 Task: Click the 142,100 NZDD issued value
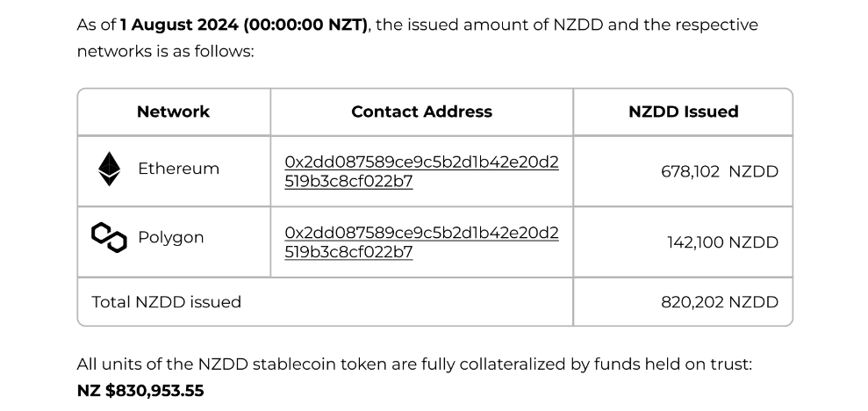pos(722,242)
